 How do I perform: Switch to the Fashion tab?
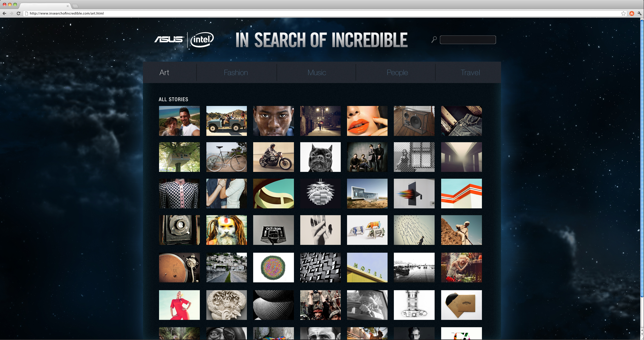point(236,72)
